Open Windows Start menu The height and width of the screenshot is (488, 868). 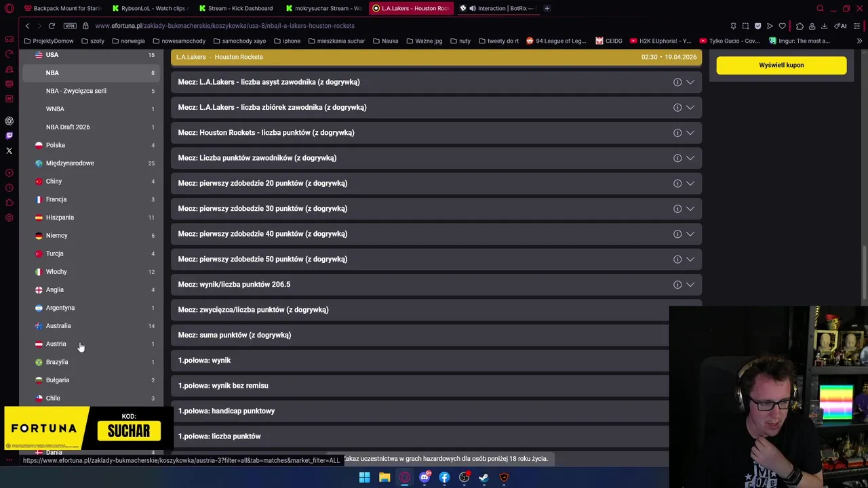coord(364,477)
